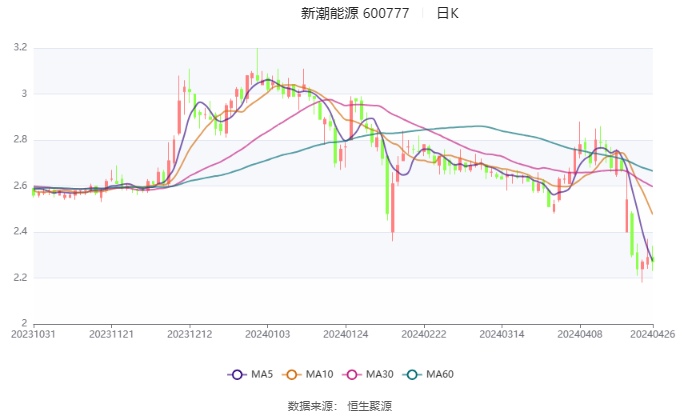This screenshot has height=413, width=680.
Task: Toggle the MA60 legend series
Action: point(428,374)
